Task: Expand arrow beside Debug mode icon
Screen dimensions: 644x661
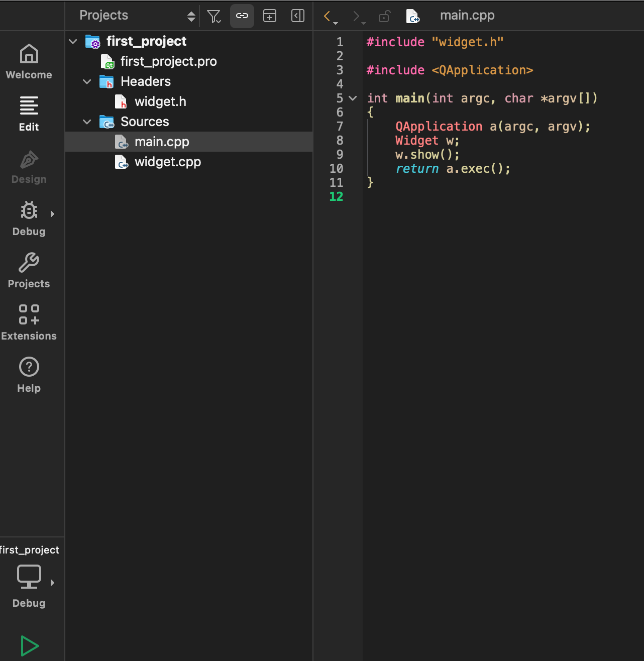Action: pyautogui.click(x=52, y=214)
